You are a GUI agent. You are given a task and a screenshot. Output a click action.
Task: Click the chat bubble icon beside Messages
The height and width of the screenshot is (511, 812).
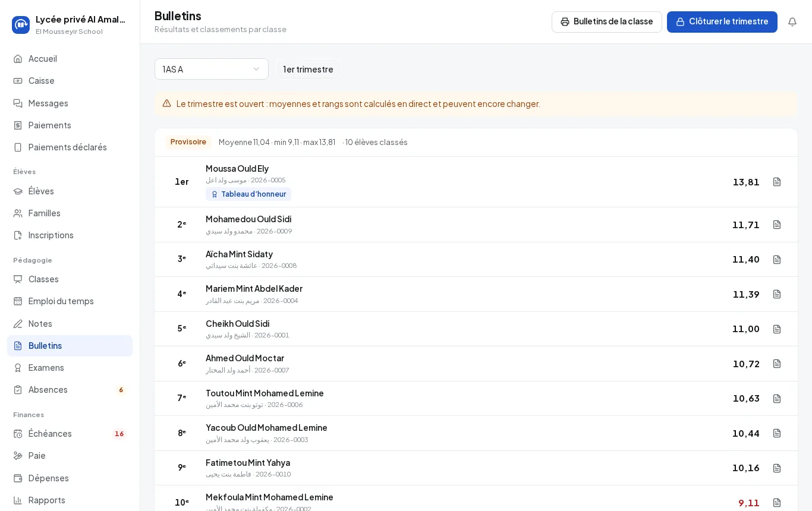coord(18,103)
